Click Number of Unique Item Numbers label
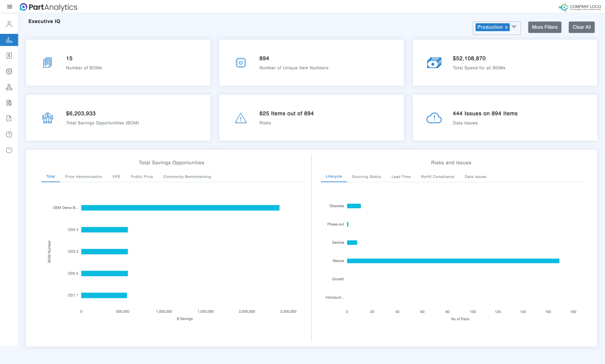Viewport: 605px width, 364px height. click(x=294, y=68)
